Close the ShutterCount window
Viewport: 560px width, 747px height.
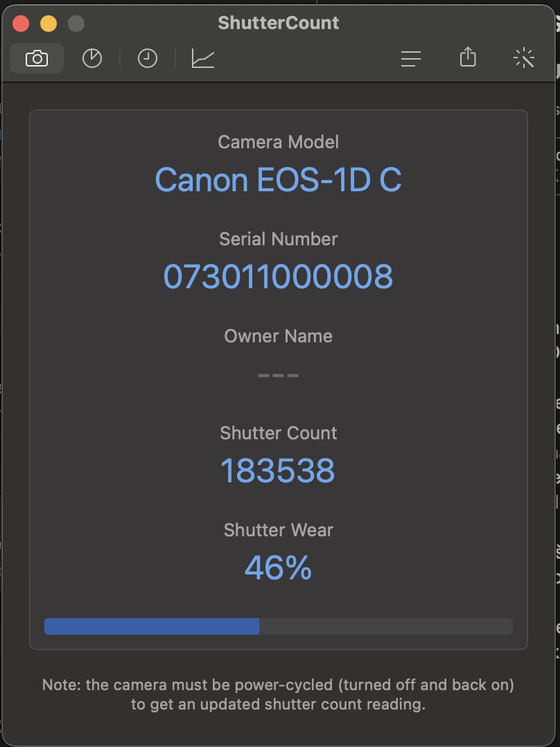[x=21, y=23]
